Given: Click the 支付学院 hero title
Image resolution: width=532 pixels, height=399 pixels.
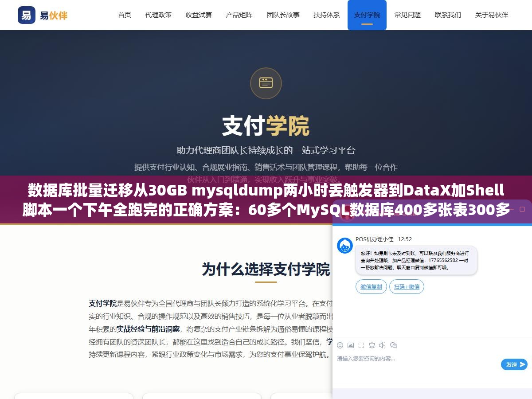Looking at the screenshot, I should (266, 126).
